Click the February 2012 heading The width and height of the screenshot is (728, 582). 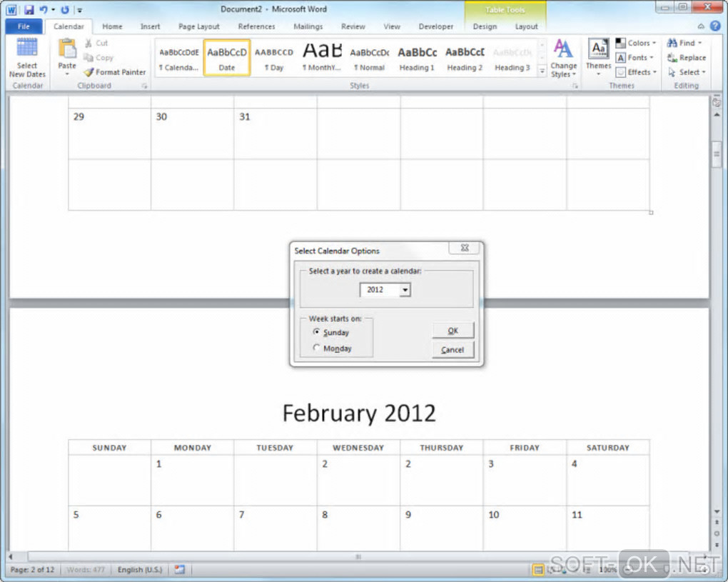[359, 413]
